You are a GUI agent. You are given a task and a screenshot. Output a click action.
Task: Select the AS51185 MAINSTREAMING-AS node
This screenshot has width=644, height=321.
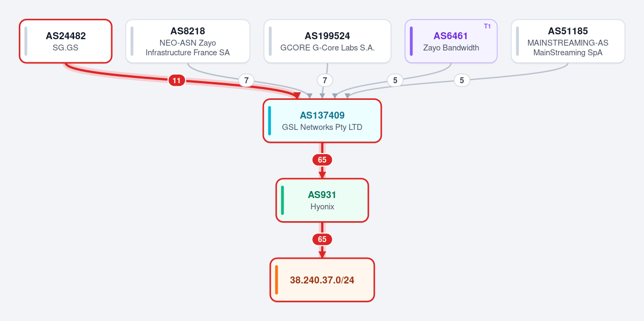pos(568,41)
